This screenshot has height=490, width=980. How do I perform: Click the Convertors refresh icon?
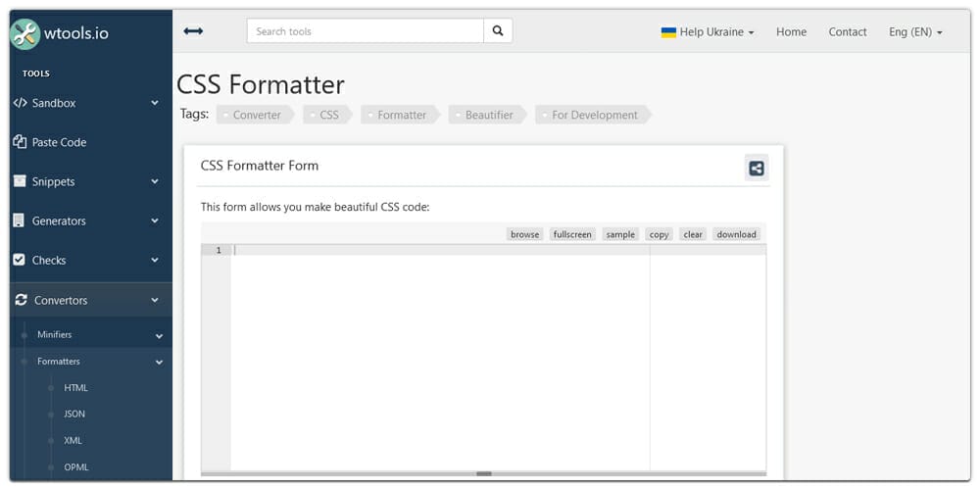pos(22,300)
